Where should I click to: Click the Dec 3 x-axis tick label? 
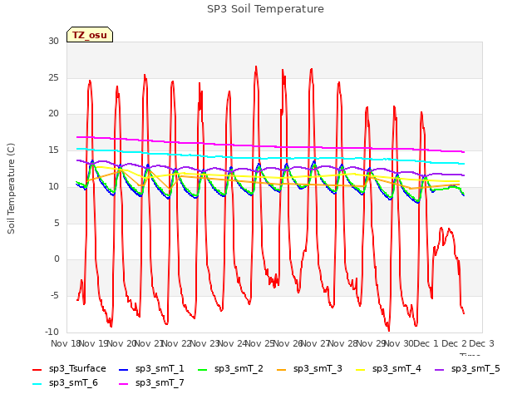coord(481,343)
